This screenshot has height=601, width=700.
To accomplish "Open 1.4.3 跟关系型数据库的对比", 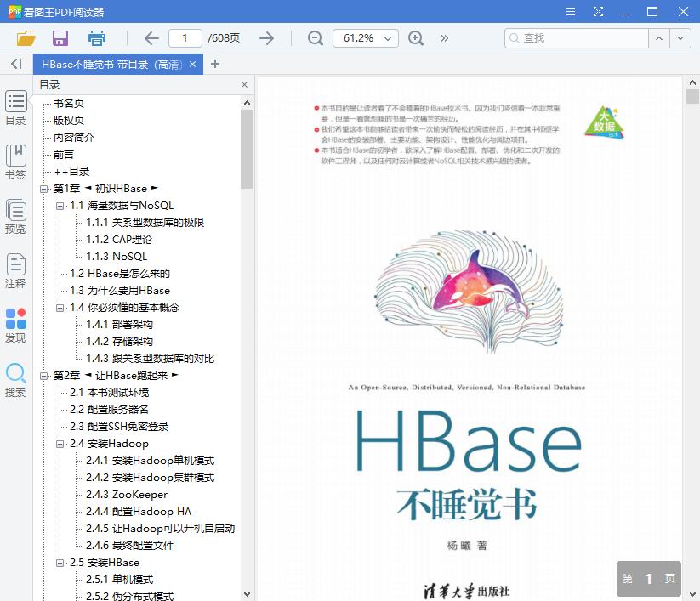I will click(150, 358).
